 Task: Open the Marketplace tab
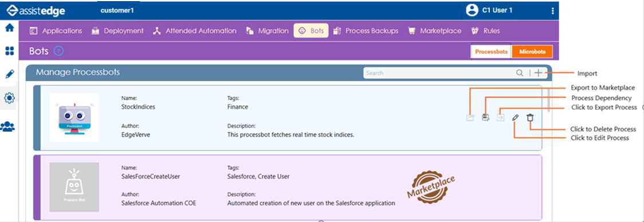pos(434,31)
